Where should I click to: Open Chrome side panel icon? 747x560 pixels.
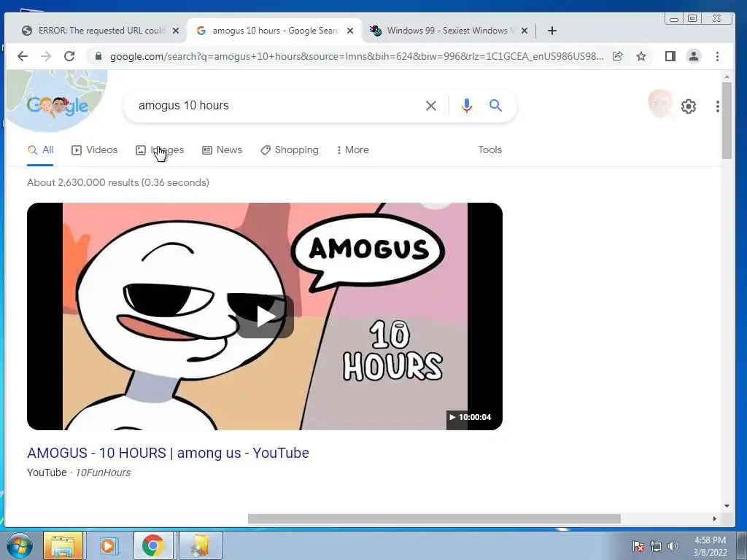(670, 56)
